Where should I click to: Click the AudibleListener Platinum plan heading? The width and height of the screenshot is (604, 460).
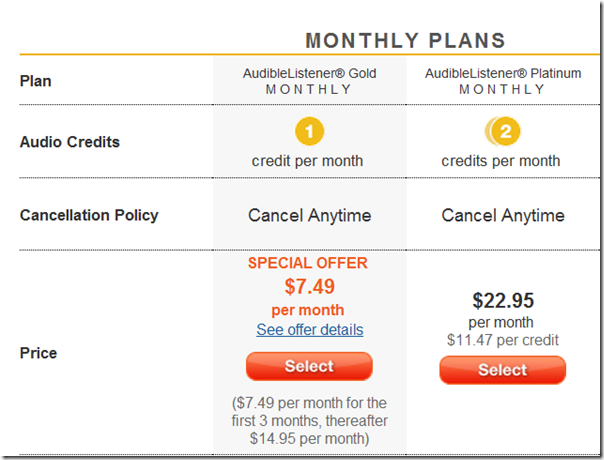(x=503, y=81)
